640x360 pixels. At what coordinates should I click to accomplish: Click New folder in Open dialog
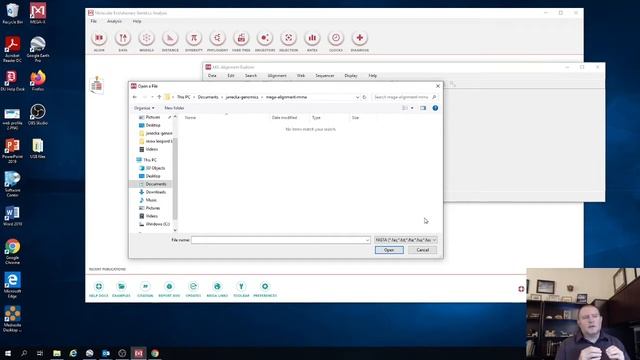(x=174, y=108)
